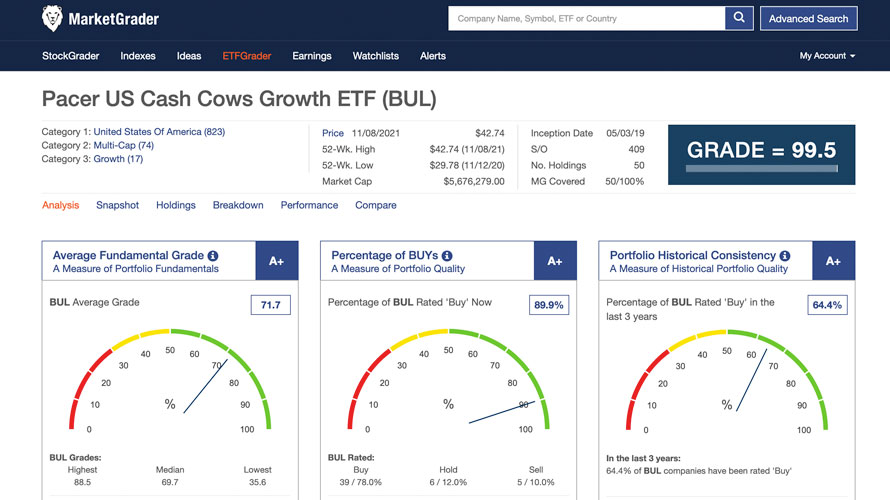Click the Hold count 6 / 12.0%
This screenshot has width=890, height=500.
pos(448,482)
